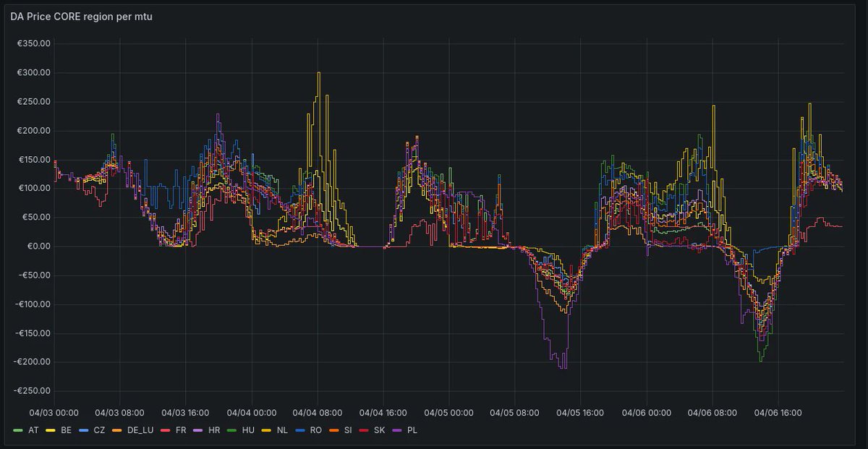Click the 04/06 08:00 time axis label
Viewport: 868px width, 449px height.
click(712, 413)
